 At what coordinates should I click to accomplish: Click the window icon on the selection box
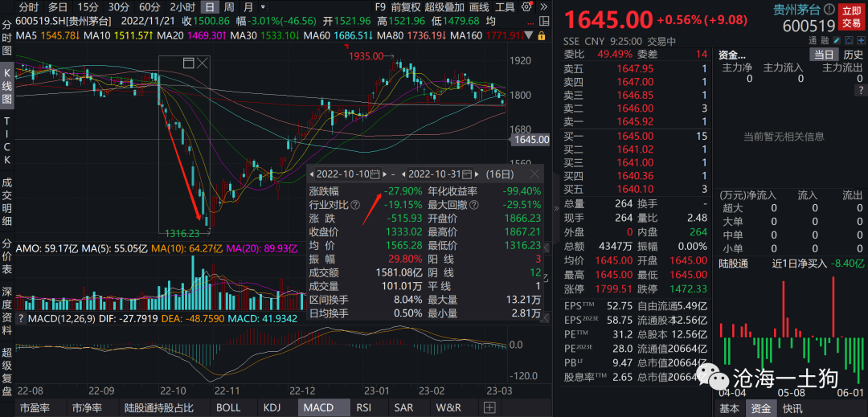click(x=190, y=63)
